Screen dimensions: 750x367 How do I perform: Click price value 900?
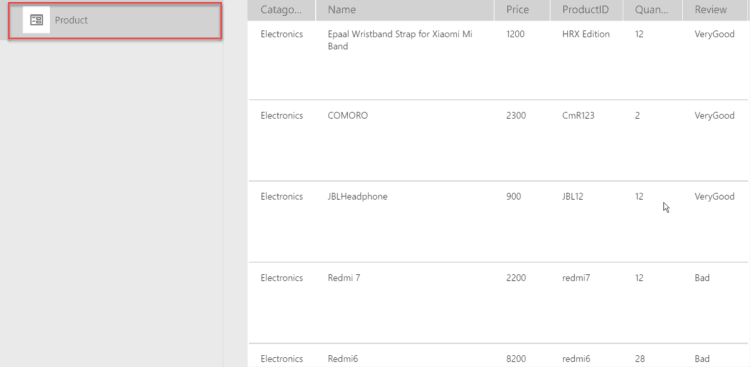tap(514, 197)
